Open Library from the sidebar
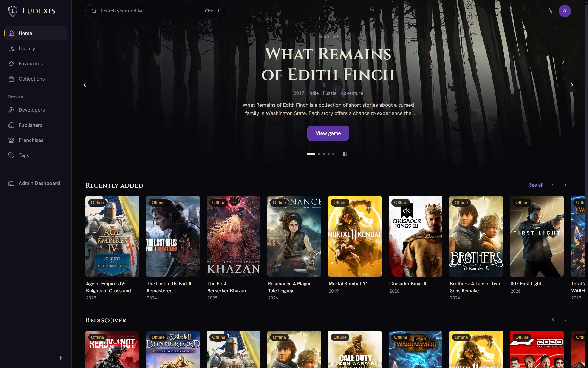The height and width of the screenshot is (368, 588). pos(36,49)
